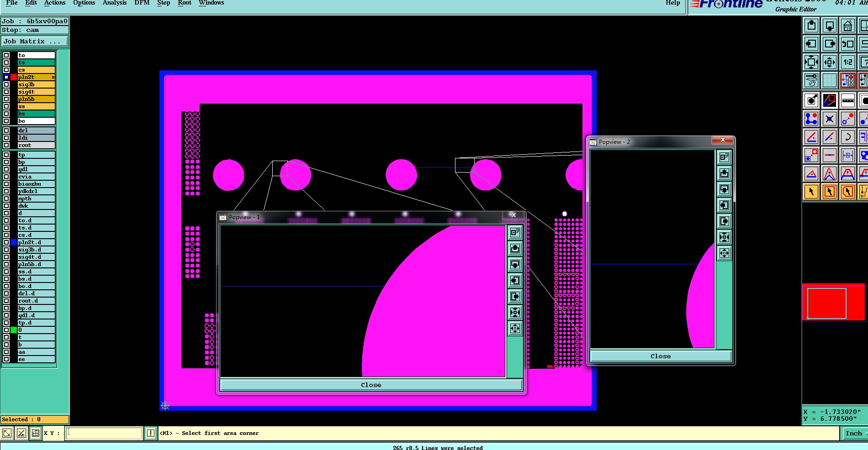Select the yellow rectangle area select tool
The width and height of the screenshot is (868, 450).
(830, 192)
